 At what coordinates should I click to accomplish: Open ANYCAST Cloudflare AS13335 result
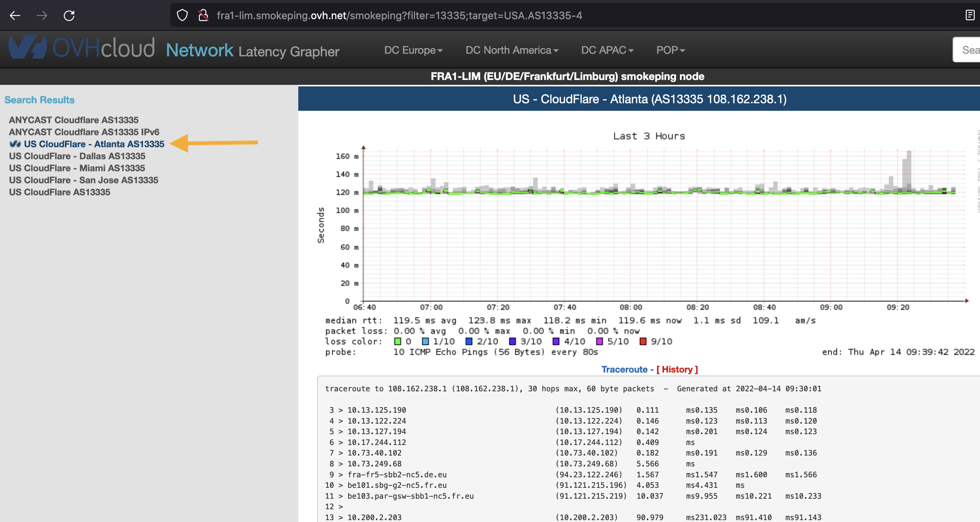click(x=74, y=120)
